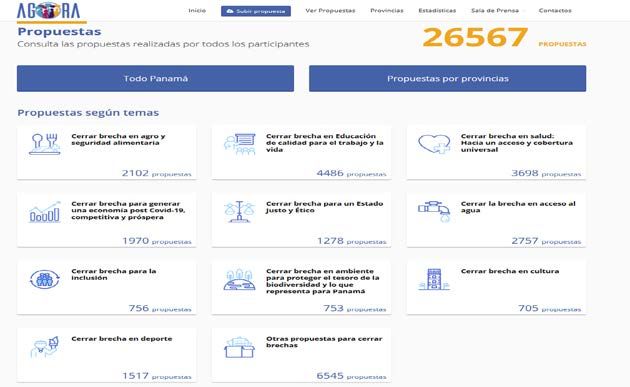The image size is (630, 387).
Task: Click the open box icon for other proposals
Action: point(239,347)
